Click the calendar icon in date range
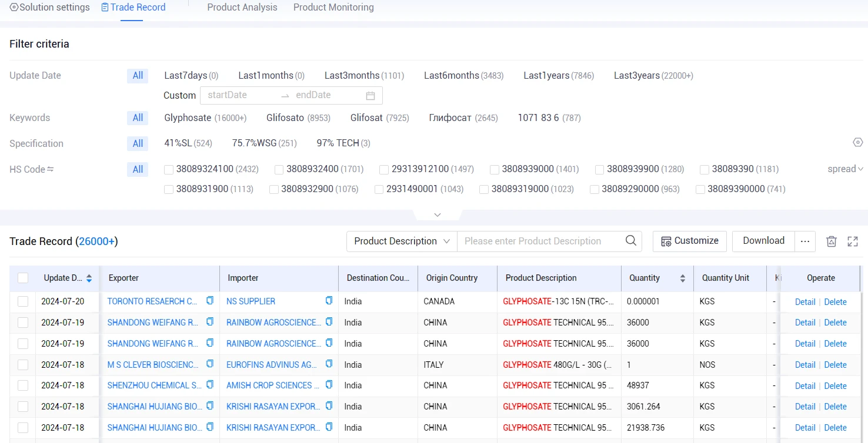 coord(370,95)
